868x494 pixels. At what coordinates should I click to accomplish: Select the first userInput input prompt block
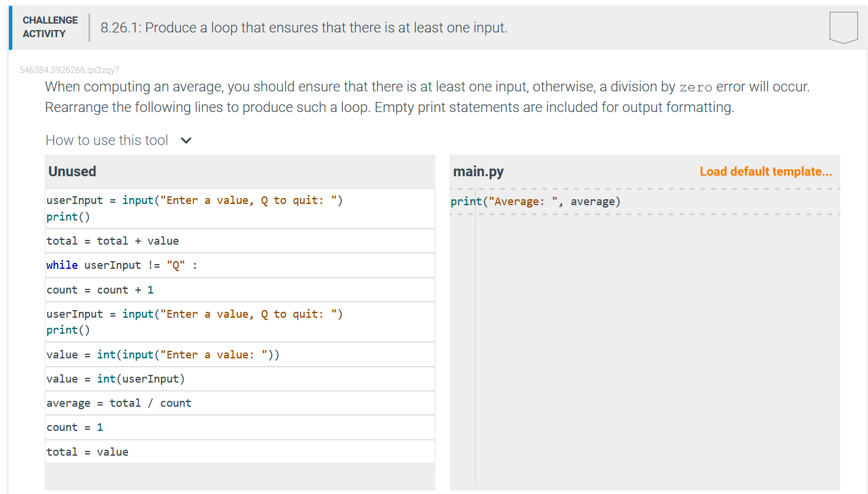click(x=240, y=208)
